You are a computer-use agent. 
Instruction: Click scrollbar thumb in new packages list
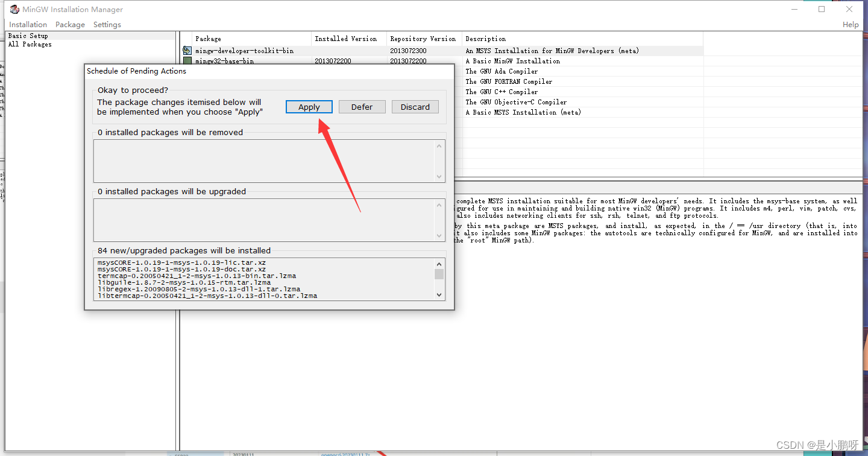pyautogui.click(x=439, y=274)
